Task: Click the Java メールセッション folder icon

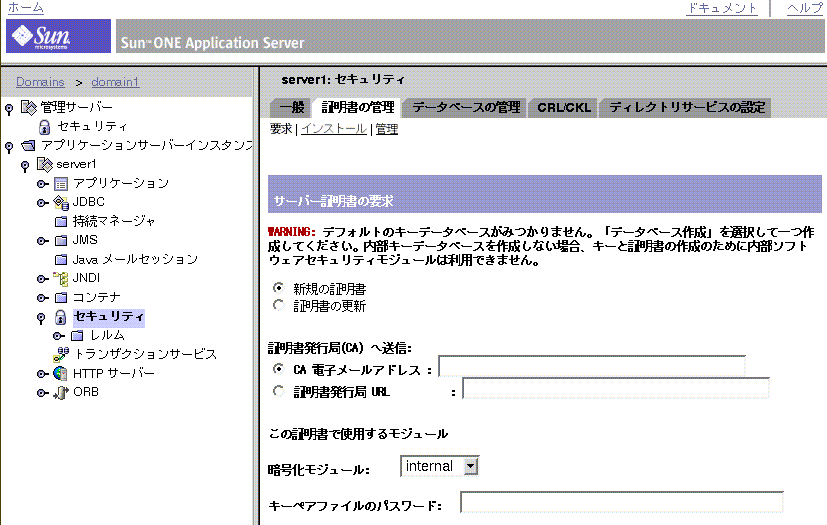Action: pos(61,259)
